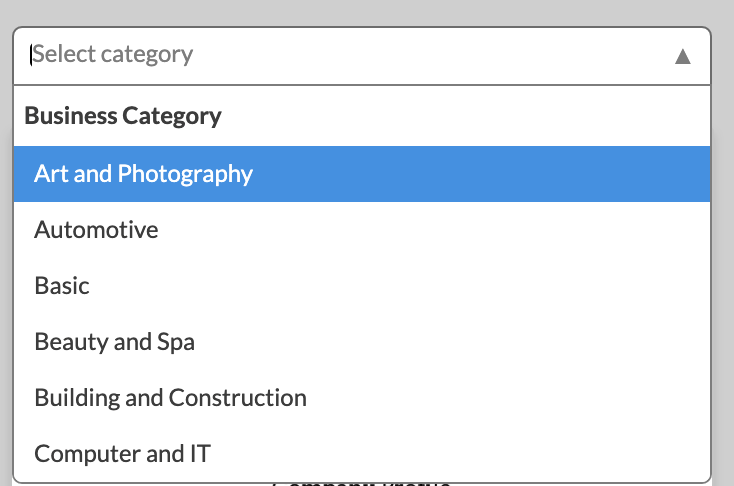The width and height of the screenshot is (734, 486).
Task: Click Beauty and Spa list item
Action: [114, 342]
